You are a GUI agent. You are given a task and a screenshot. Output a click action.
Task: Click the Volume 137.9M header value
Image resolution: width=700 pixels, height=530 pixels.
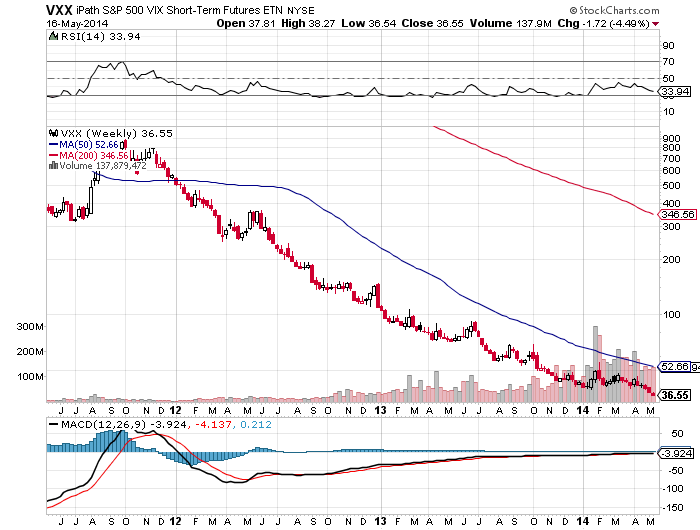[511, 23]
